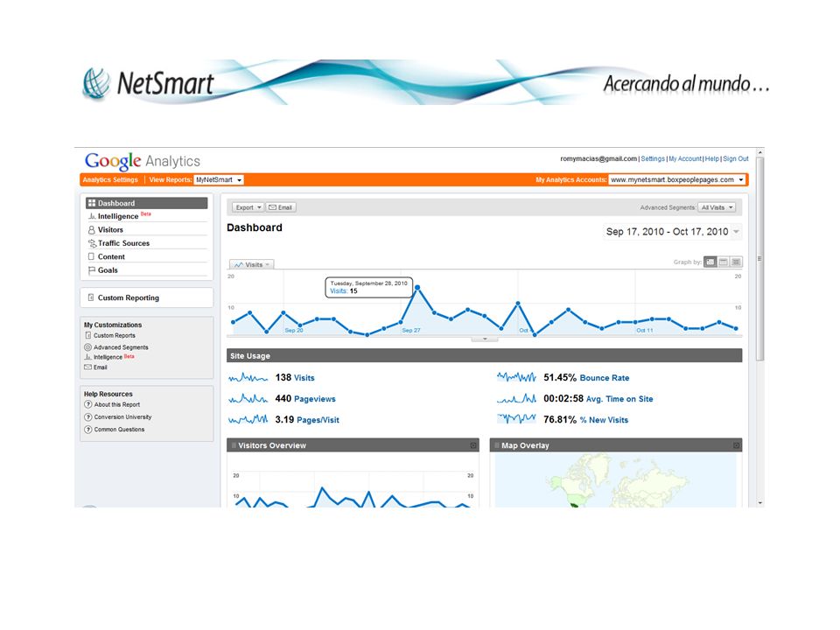Open Advanced Segments under My Customizations
This screenshot has height=630, width=840.
[121, 347]
